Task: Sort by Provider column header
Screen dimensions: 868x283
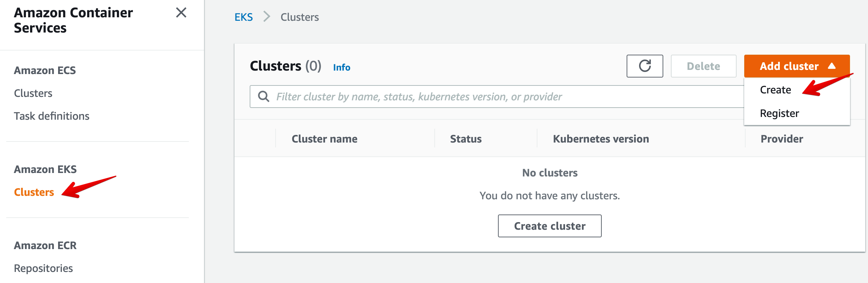Action: [782, 139]
